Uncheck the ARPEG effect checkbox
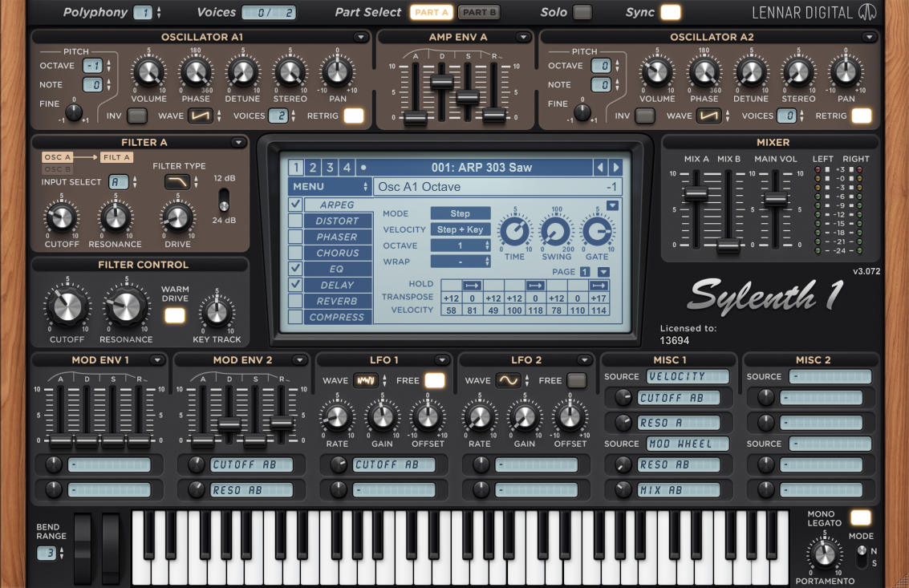Image resolution: width=909 pixels, height=588 pixels. [296, 204]
